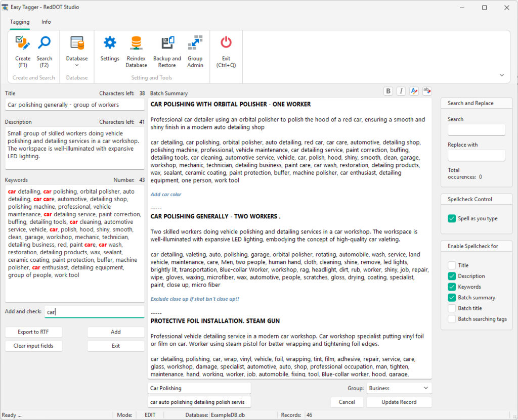Select the Create (F1) tool
The image size is (518, 420).
coord(23,49)
